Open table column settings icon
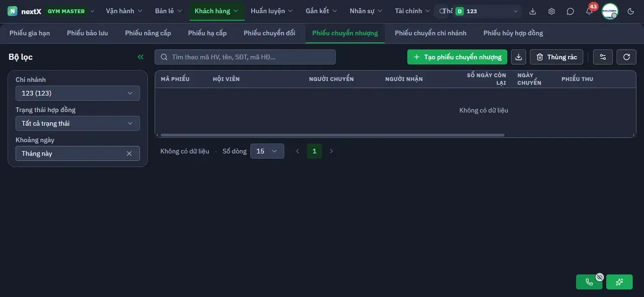 pyautogui.click(x=603, y=57)
